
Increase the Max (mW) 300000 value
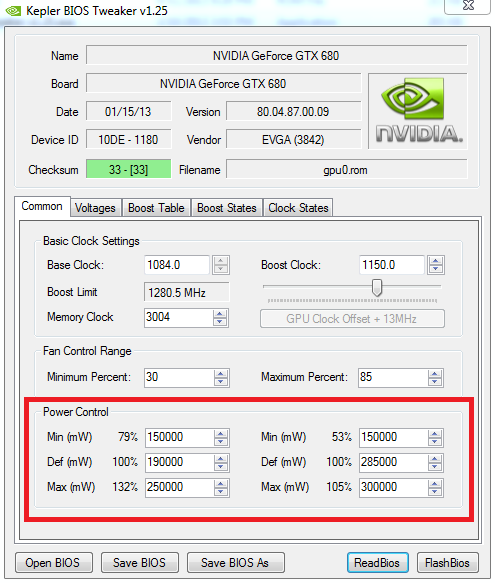435,484
